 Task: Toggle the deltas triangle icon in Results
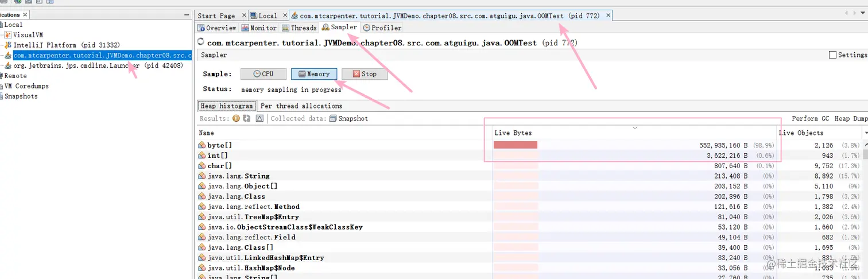(259, 118)
